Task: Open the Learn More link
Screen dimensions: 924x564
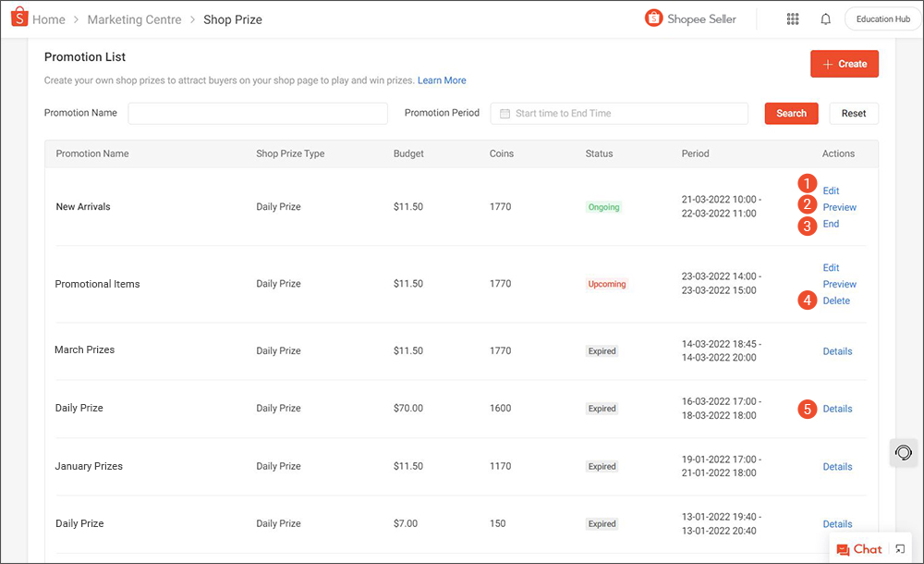Action: coord(442,80)
